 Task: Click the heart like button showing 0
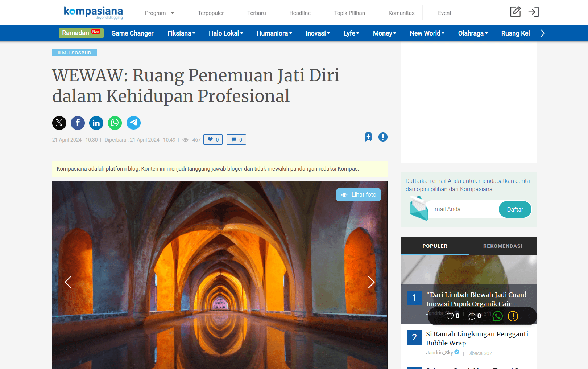coord(213,140)
